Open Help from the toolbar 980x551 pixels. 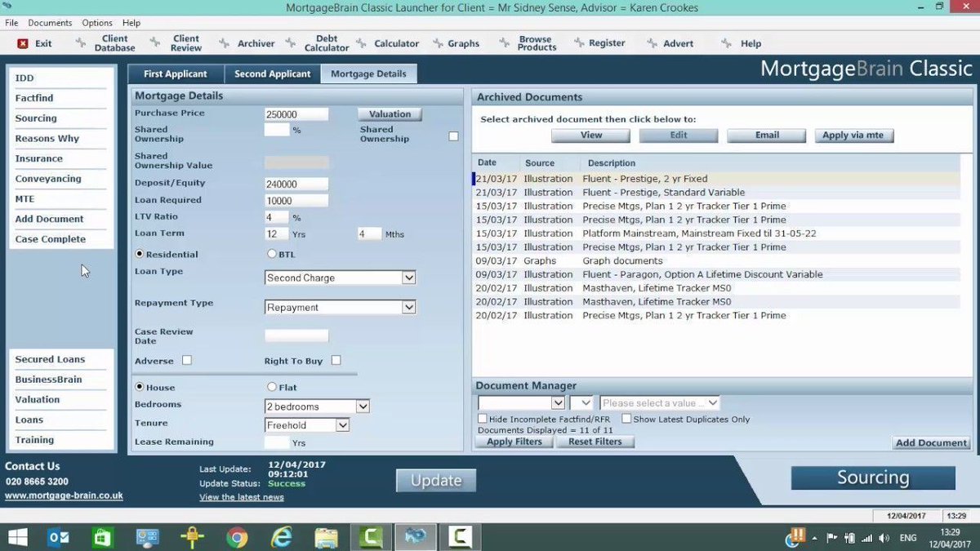click(x=742, y=43)
